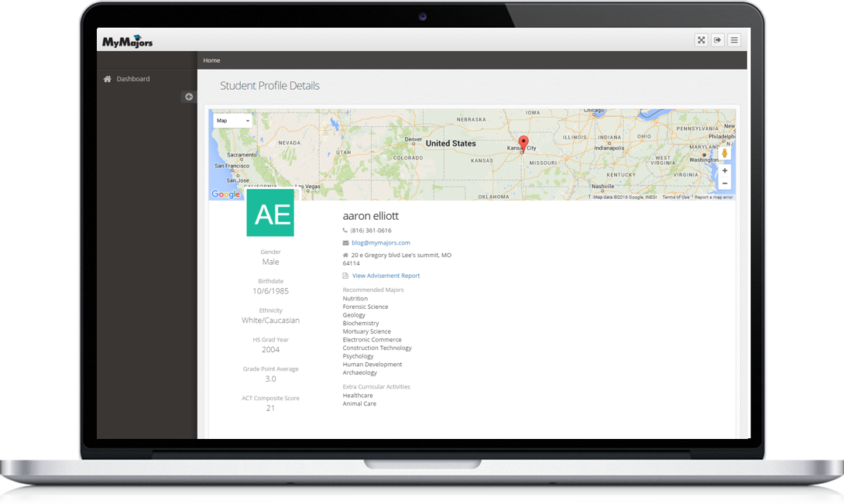The image size is (844, 504).
Task: Click the Dashboard home icon
Action: [108, 79]
